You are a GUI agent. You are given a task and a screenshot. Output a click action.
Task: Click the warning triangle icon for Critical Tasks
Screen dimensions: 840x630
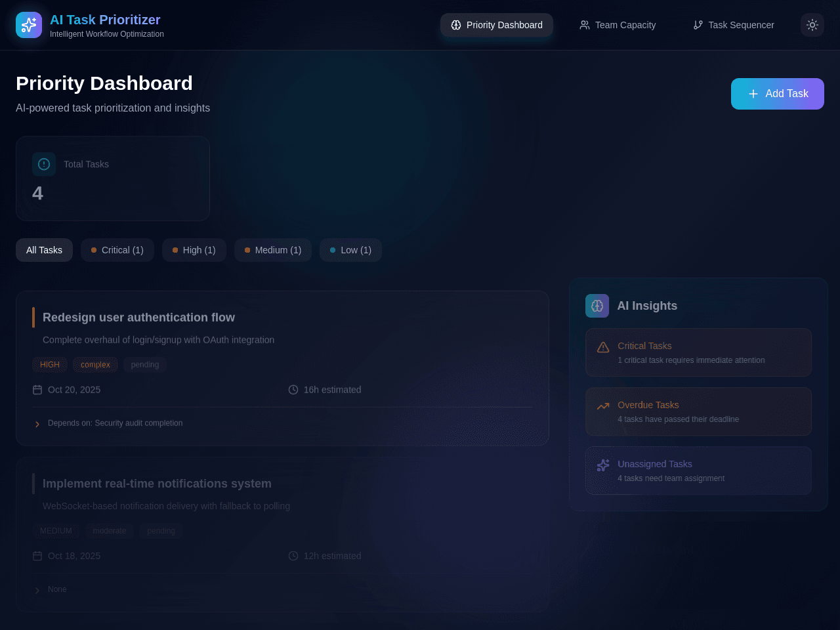(x=603, y=347)
